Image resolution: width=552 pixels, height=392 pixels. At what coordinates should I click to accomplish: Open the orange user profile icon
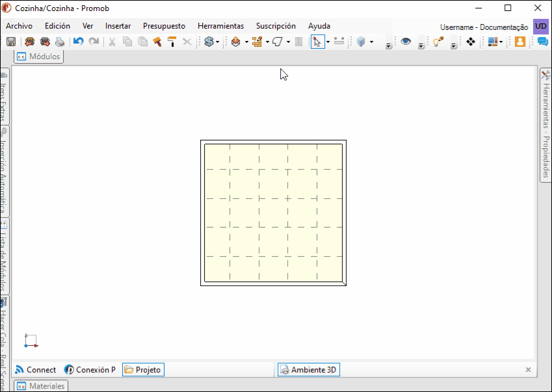(520, 42)
